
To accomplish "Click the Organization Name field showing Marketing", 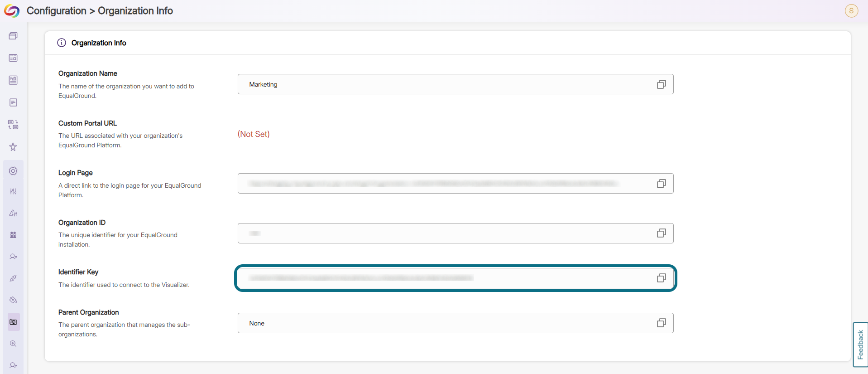I will (456, 84).
